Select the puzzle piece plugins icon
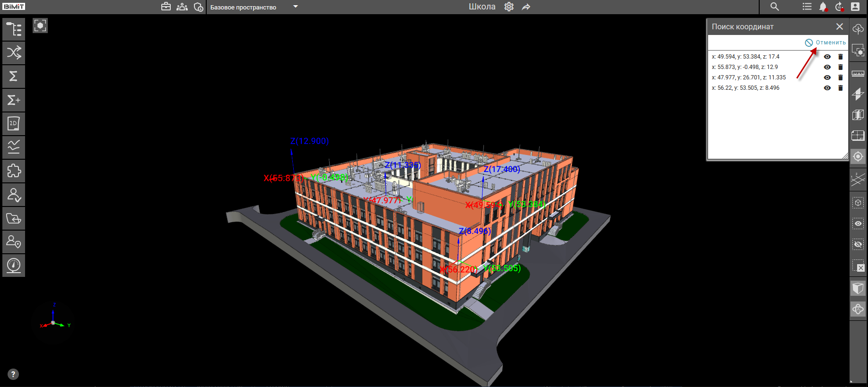Viewport: 868px width, 387px height. [14, 171]
